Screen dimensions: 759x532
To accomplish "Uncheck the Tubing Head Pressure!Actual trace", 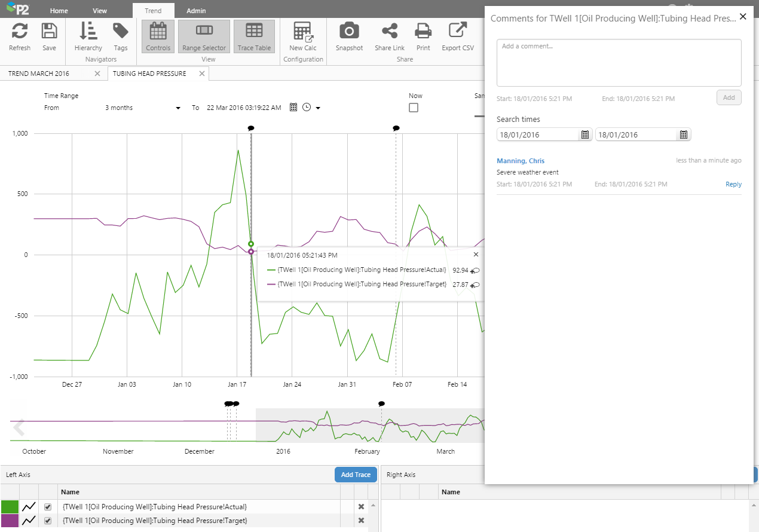I will click(48, 507).
